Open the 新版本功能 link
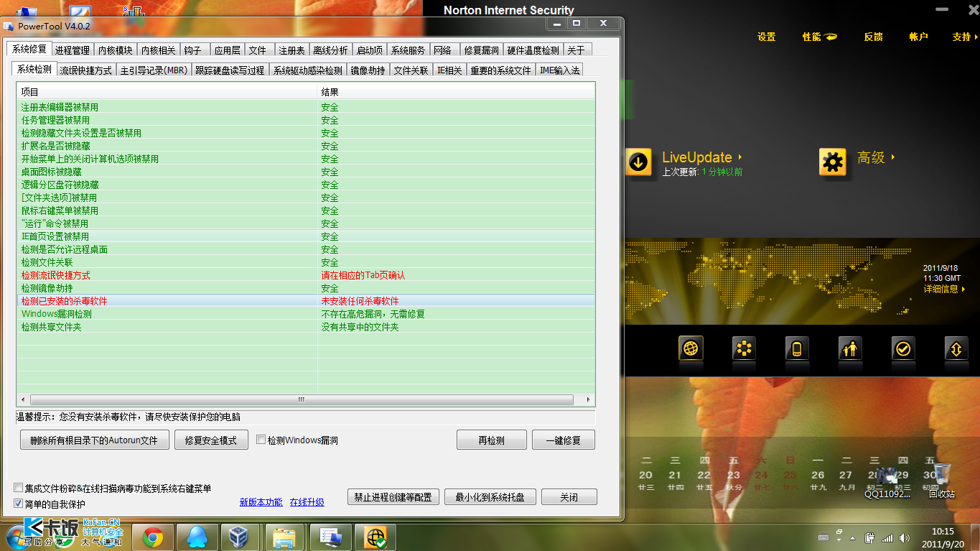Image resolution: width=980 pixels, height=551 pixels. [261, 502]
